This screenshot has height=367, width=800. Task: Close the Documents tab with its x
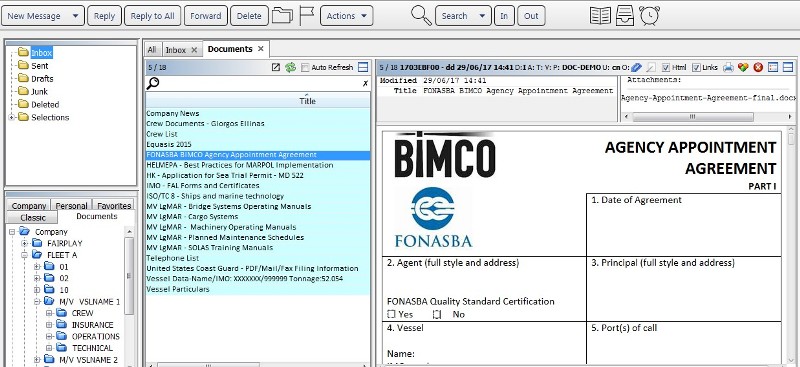[261, 49]
